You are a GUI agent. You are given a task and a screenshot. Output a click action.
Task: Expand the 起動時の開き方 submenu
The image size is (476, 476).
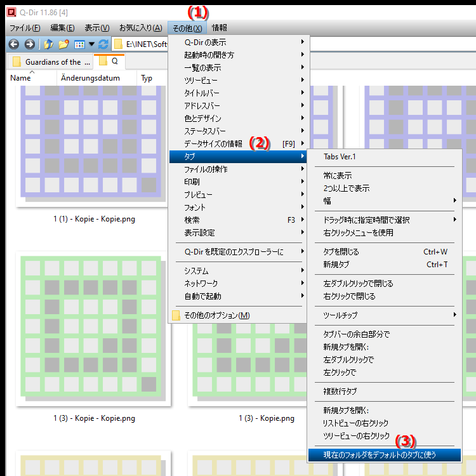[x=238, y=55]
